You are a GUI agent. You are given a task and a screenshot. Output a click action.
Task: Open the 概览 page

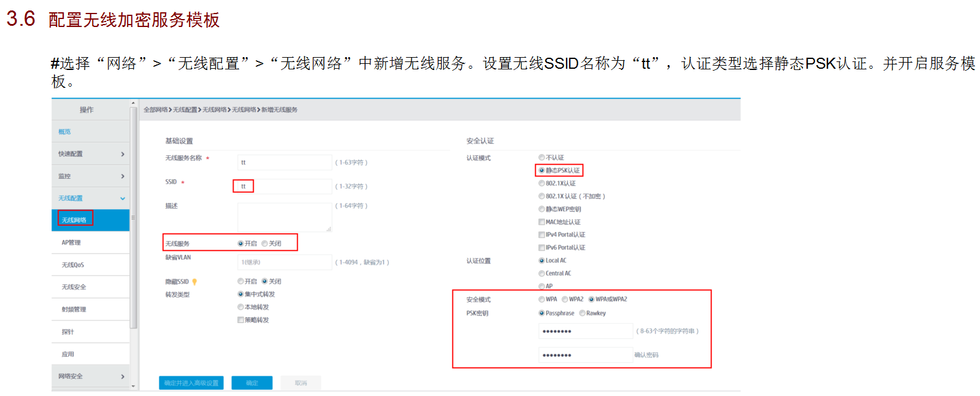[x=64, y=132]
